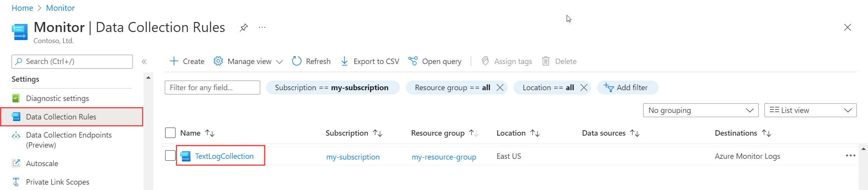Remove the Resource group filter
The image size is (868, 190).
pyautogui.click(x=500, y=87)
